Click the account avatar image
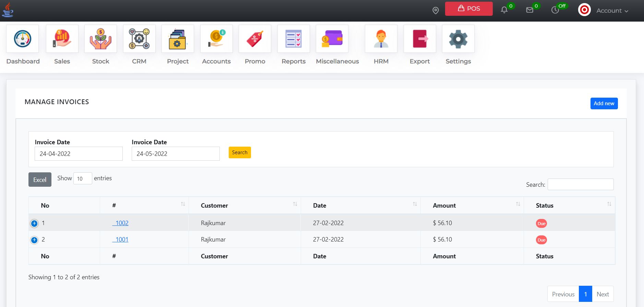Image resolution: width=644 pixels, height=307 pixels. pyautogui.click(x=584, y=10)
